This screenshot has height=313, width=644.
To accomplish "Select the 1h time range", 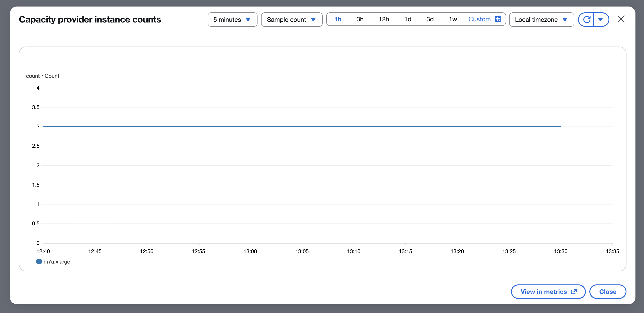I will point(338,19).
